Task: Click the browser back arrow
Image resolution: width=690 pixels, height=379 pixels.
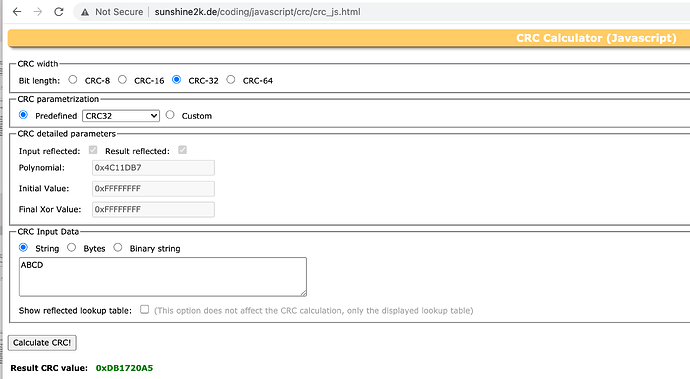Action: tap(17, 12)
